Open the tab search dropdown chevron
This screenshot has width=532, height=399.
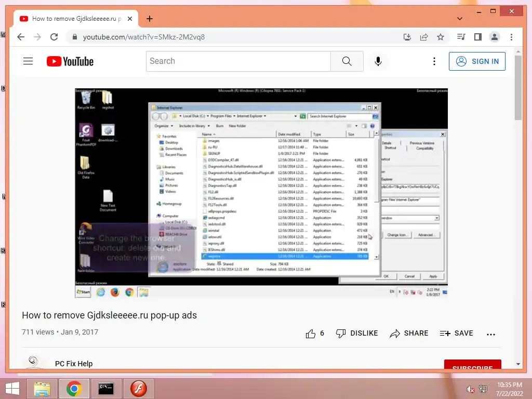[459, 19]
